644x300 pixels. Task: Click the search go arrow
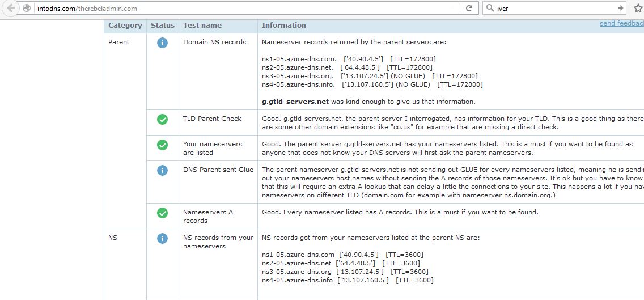[620, 9]
